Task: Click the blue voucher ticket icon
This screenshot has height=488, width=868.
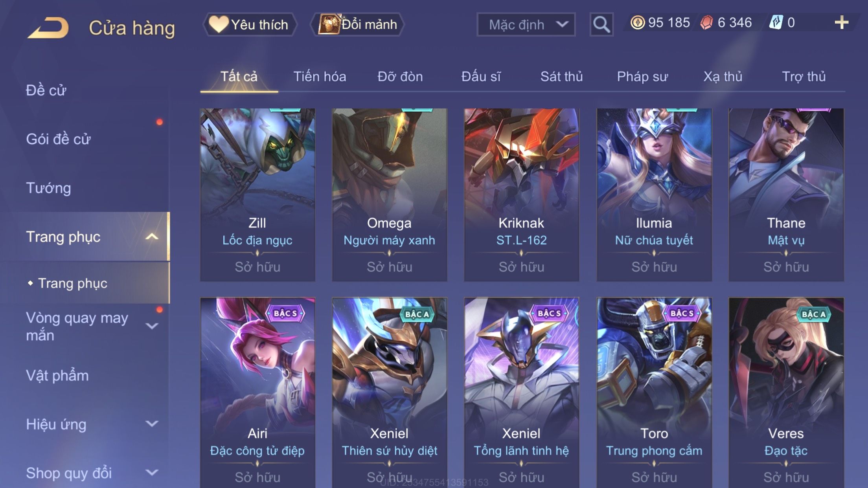Action: click(x=776, y=22)
